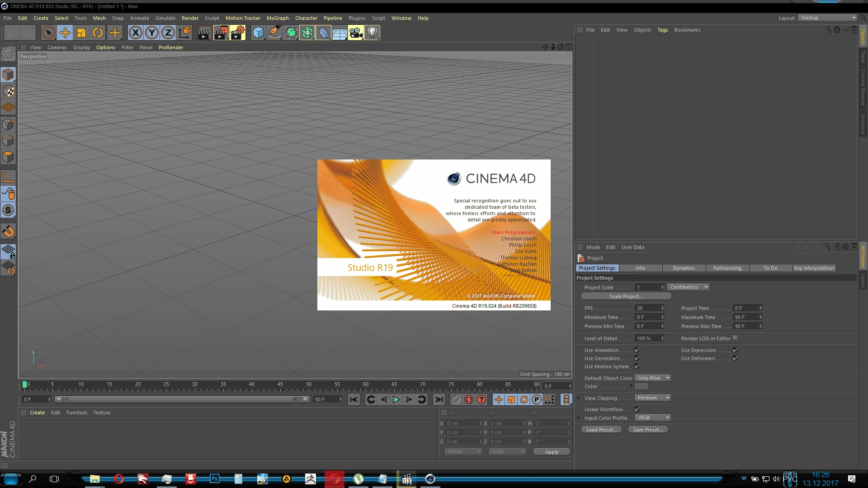Open the MoGraph menu
The image size is (868, 488).
click(278, 18)
